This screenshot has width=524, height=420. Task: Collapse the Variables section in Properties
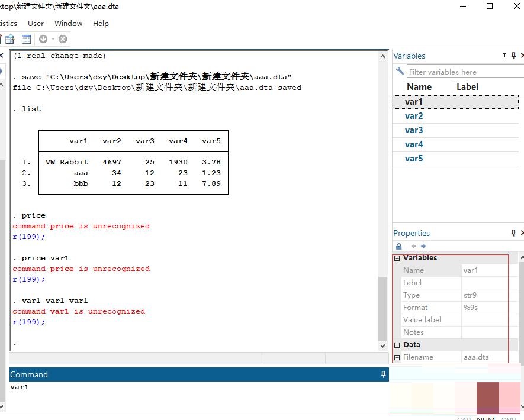pyautogui.click(x=397, y=258)
